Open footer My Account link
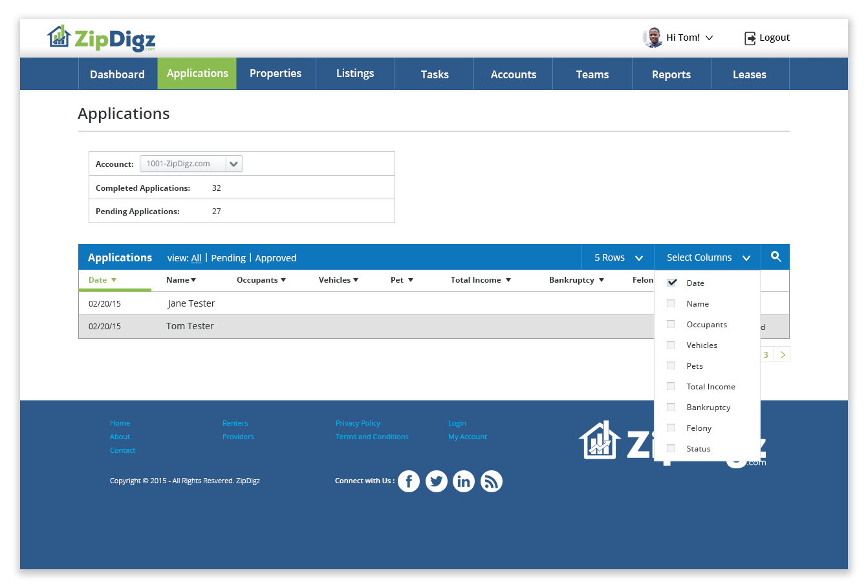The height and width of the screenshot is (588, 868). pos(468,437)
